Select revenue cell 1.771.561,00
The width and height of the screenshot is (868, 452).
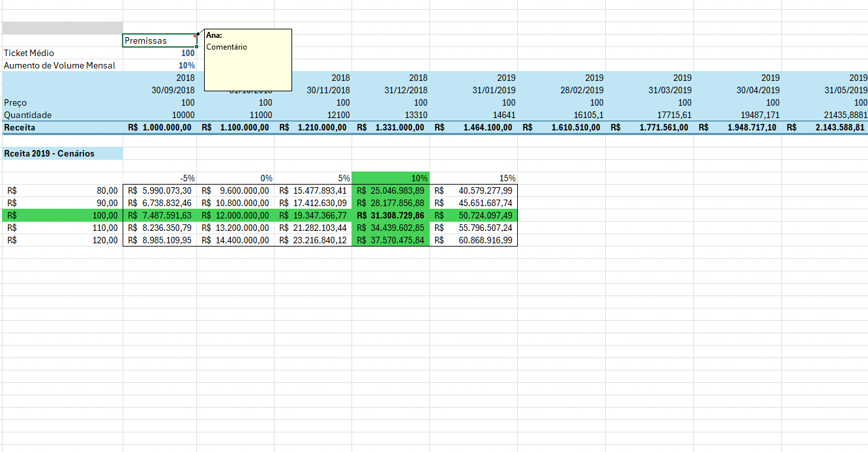[650, 127]
